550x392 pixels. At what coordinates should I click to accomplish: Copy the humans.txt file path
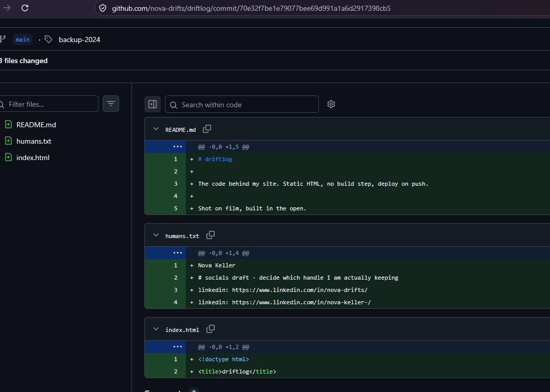(x=211, y=235)
